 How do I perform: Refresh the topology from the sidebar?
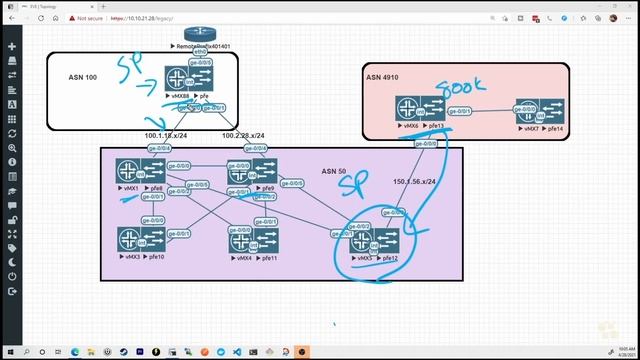pos(12,133)
